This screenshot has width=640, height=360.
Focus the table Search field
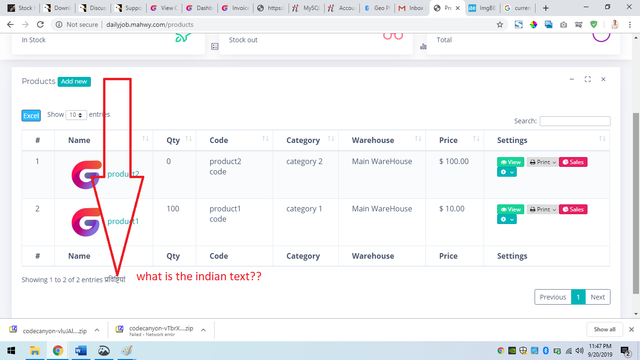tap(575, 121)
